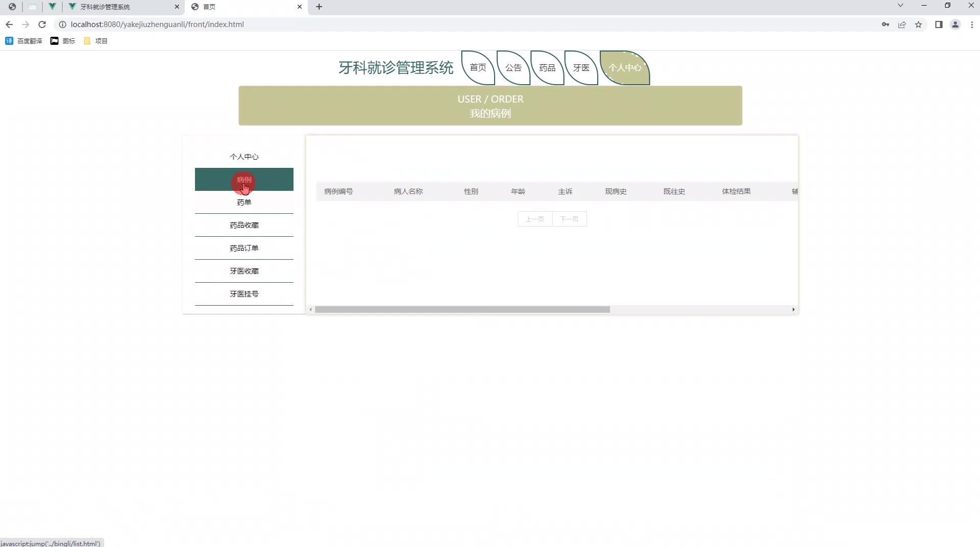
Task: Bookmark this page with the star
Action: click(x=918, y=24)
